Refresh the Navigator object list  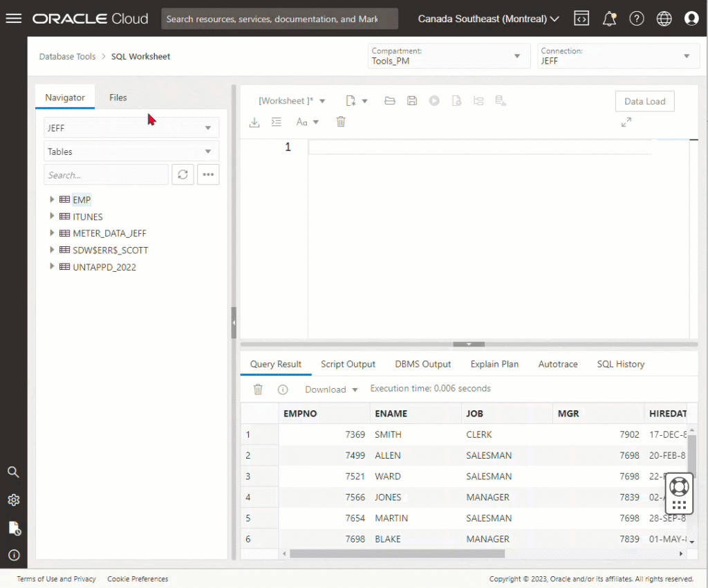(183, 174)
